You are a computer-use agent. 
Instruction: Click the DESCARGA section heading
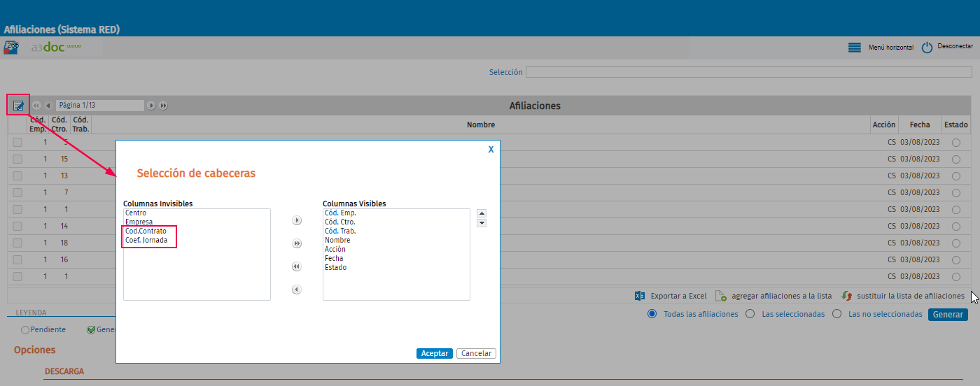click(x=64, y=371)
